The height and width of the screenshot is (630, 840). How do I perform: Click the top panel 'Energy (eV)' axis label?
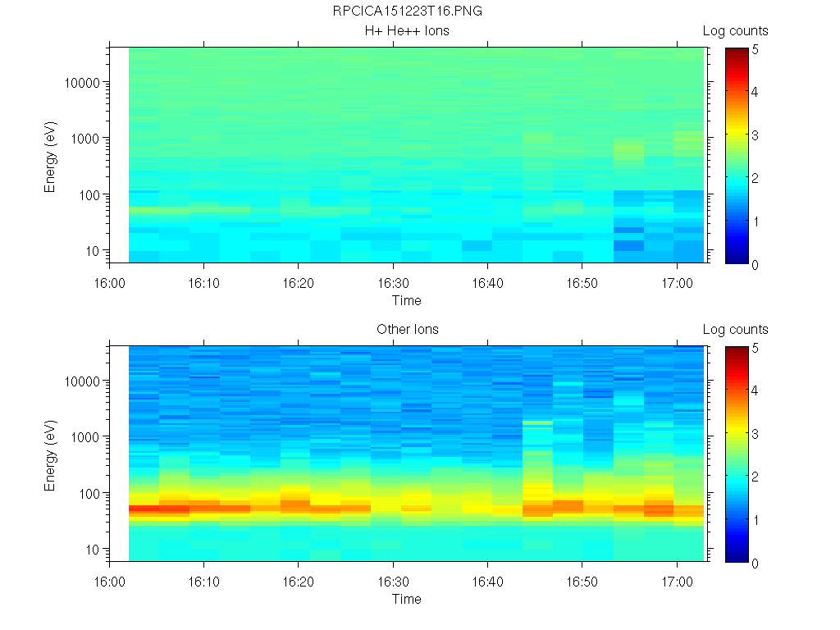(50, 157)
